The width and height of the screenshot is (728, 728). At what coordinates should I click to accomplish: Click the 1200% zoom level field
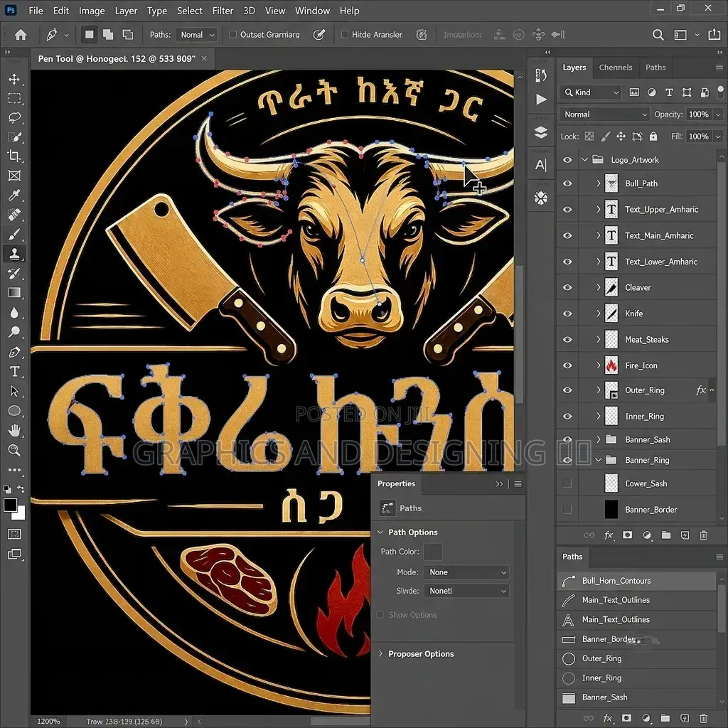[48, 721]
